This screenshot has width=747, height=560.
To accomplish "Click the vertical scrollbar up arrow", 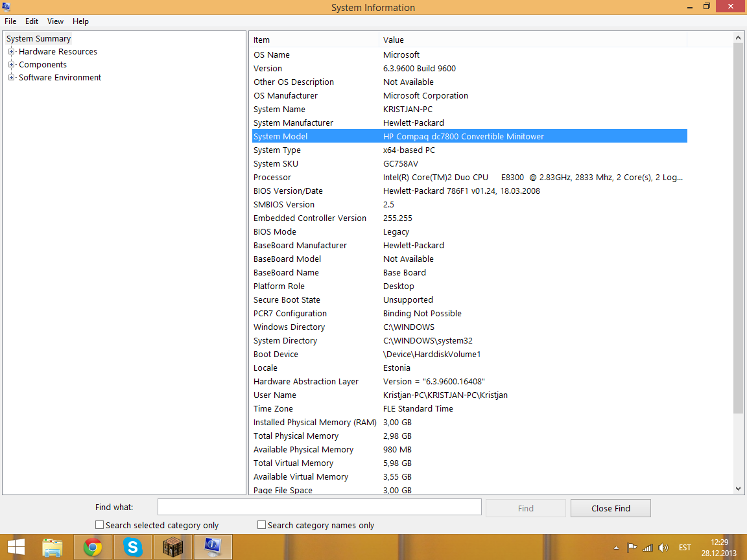I will pos(738,38).
